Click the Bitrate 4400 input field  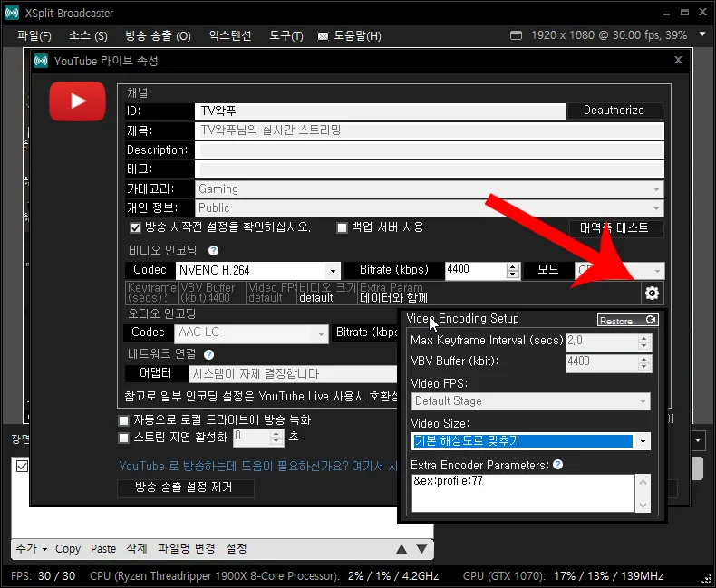click(x=476, y=270)
